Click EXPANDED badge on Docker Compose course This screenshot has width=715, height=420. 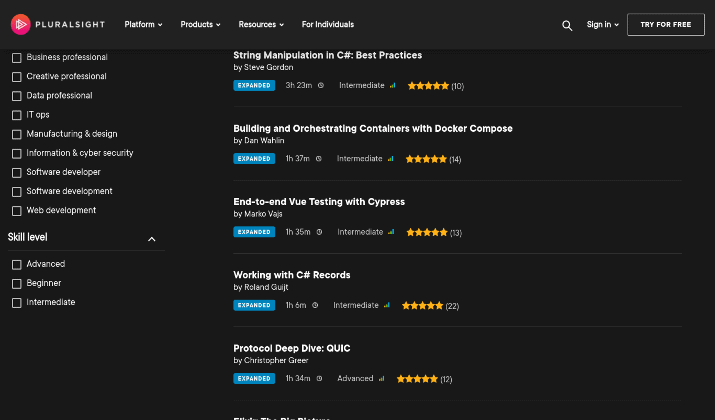click(x=254, y=159)
